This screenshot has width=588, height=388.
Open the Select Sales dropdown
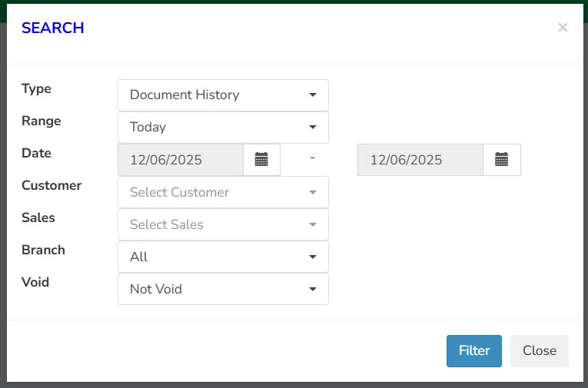223,224
